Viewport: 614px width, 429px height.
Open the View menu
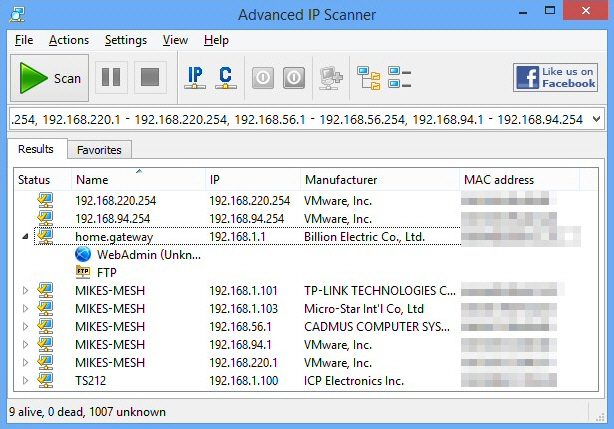point(175,40)
